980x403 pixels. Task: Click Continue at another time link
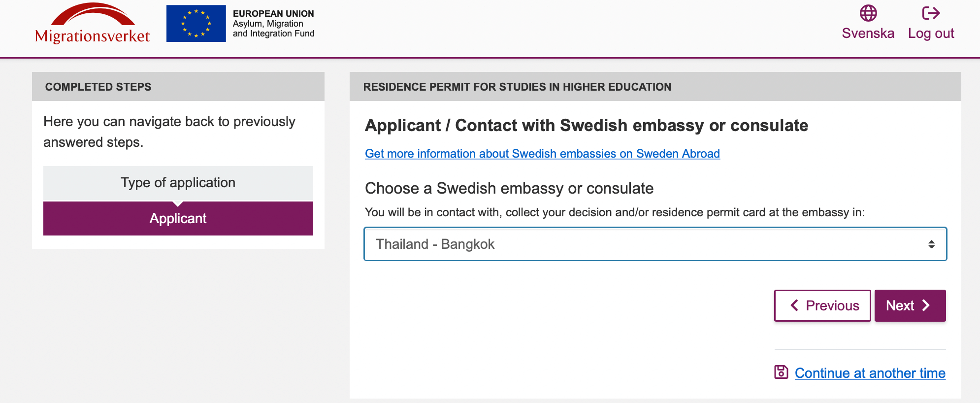tap(870, 373)
